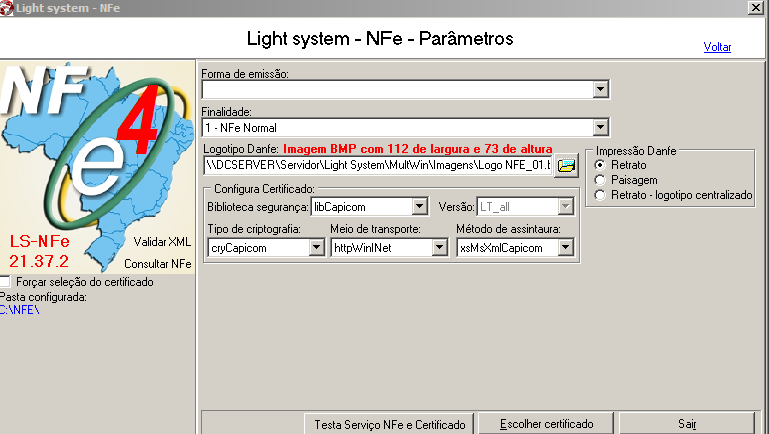Click the Logotipo Danfe file path field

pyautogui.click(x=378, y=165)
